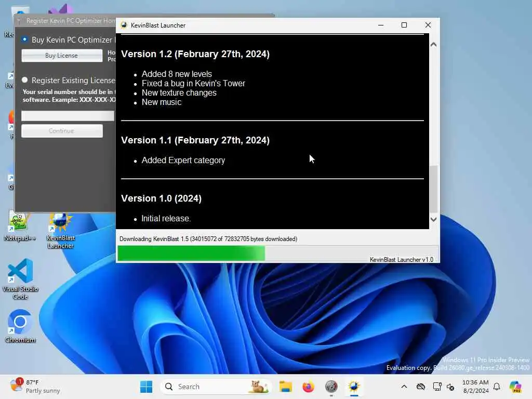Click scroll up arrow in changelog
This screenshot has height=399, width=532.
pyautogui.click(x=433, y=45)
